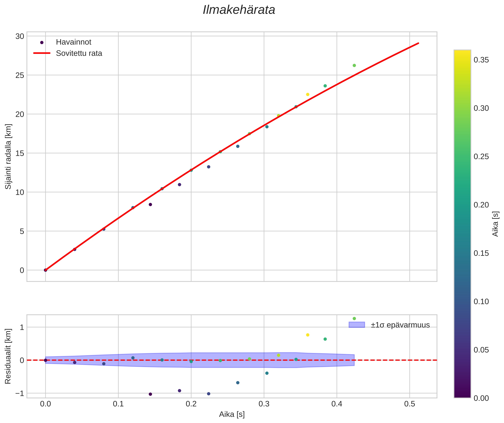
Task: Click the 0.5 tick on the bottom x-axis
Action: pyautogui.click(x=410, y=404)
